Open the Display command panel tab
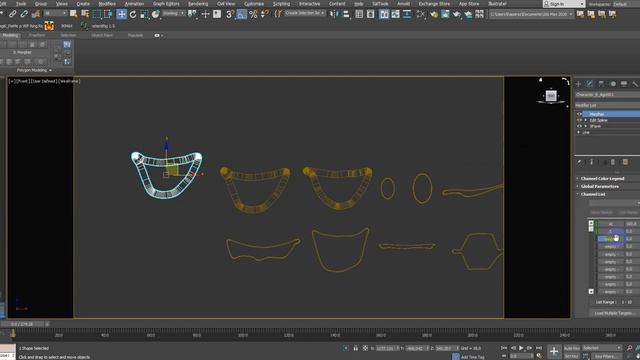640x360 pixels. click(624, 84)
